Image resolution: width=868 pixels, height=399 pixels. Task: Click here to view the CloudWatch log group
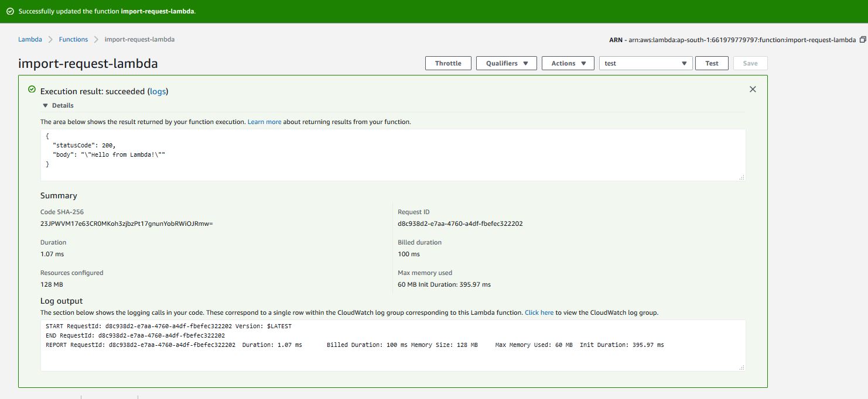[539, 312]
